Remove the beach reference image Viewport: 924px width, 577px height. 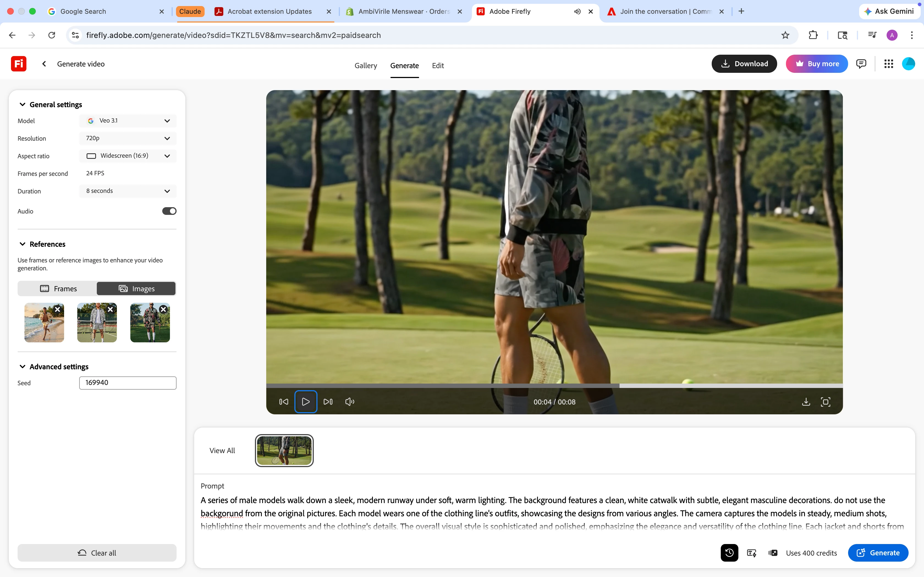(58, 309)
